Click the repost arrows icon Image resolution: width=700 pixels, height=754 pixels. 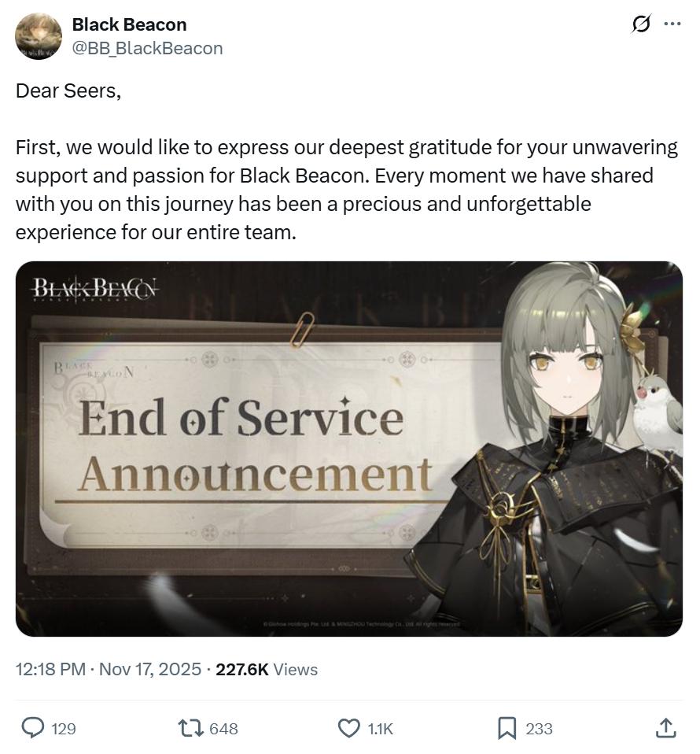[x=191, y=728]
